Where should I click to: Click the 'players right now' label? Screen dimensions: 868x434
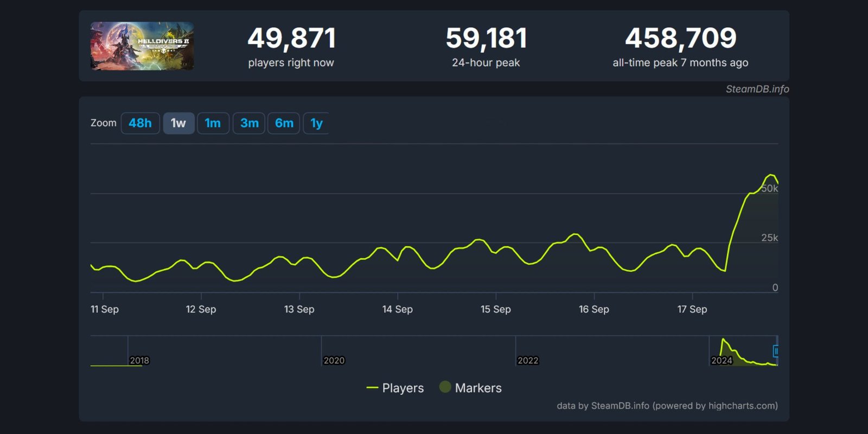pos(291,63)
